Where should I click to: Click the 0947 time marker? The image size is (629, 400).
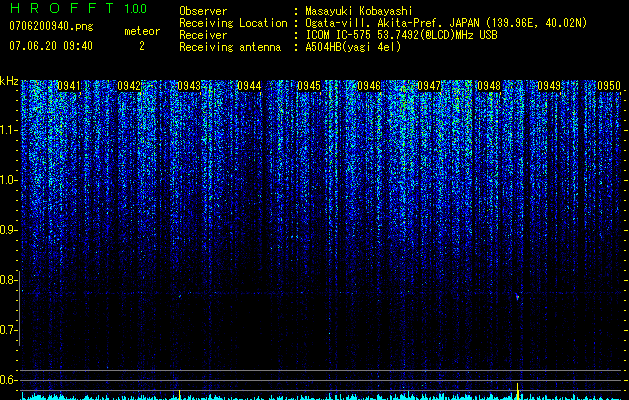tap(429, 86)
